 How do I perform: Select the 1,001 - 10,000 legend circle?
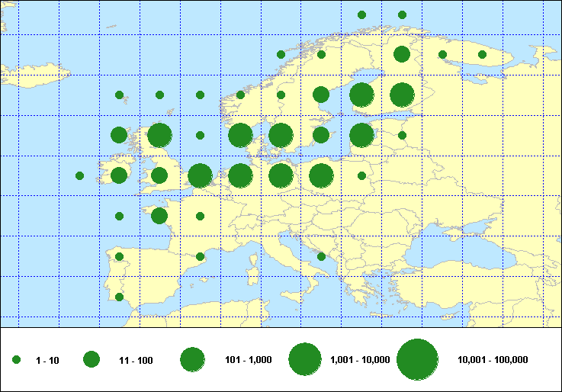point(305,360)
